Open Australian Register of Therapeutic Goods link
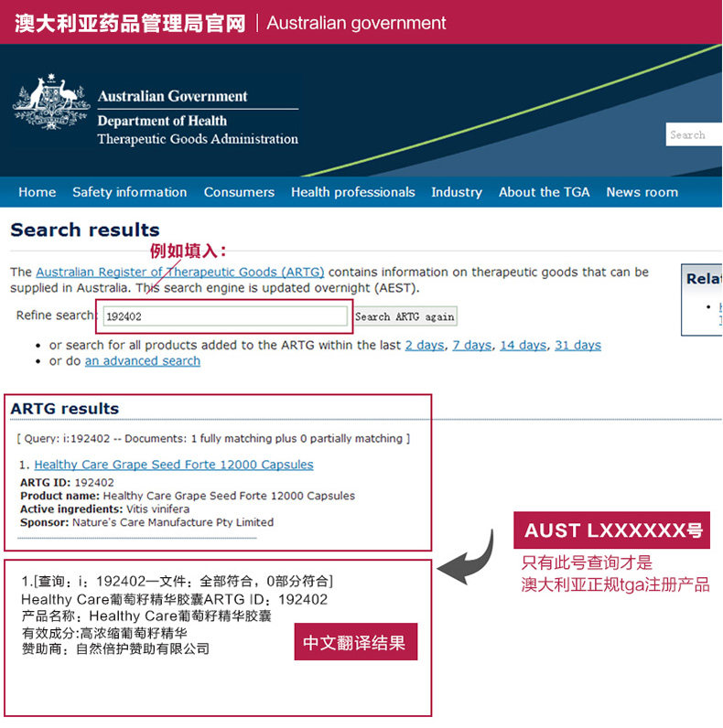 179,273
